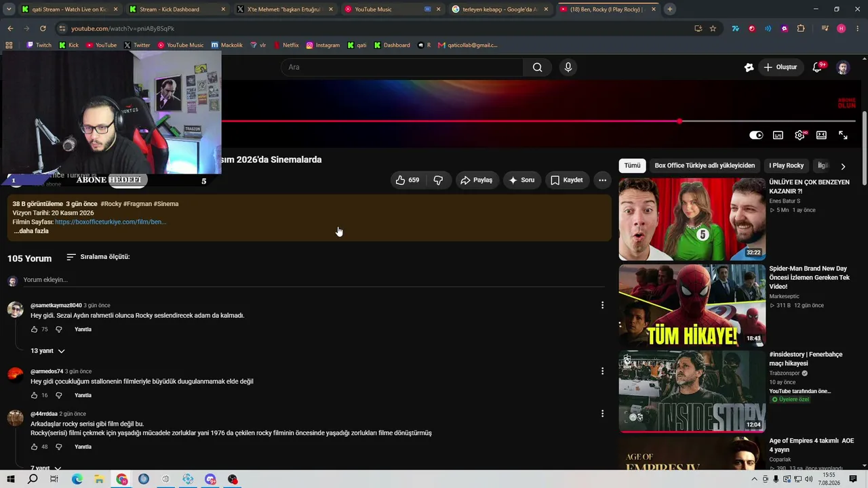The height and width of the screenshot is (488, 868).
Task: Switch to the YouTube Music tab
Action: (391, 9)
